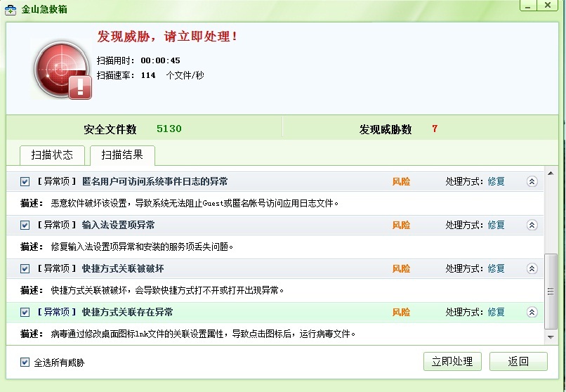Click the scan speed value 114
566x392 pixels.
tap(148, 75)
